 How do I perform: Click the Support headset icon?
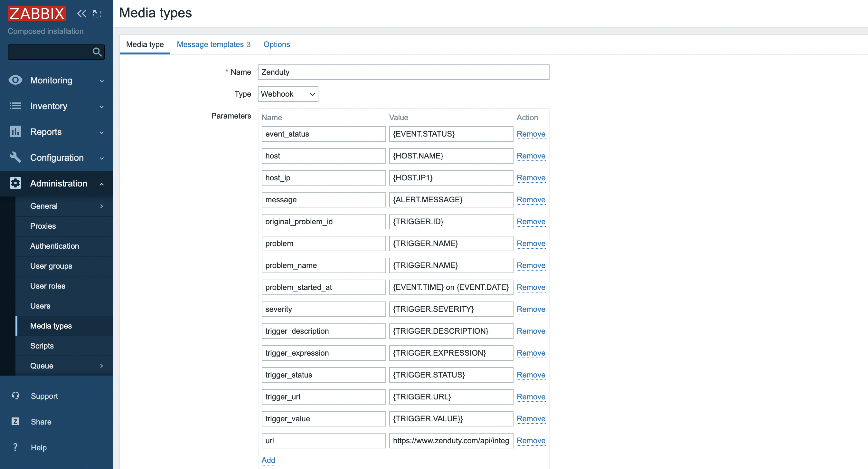[15, 396]
